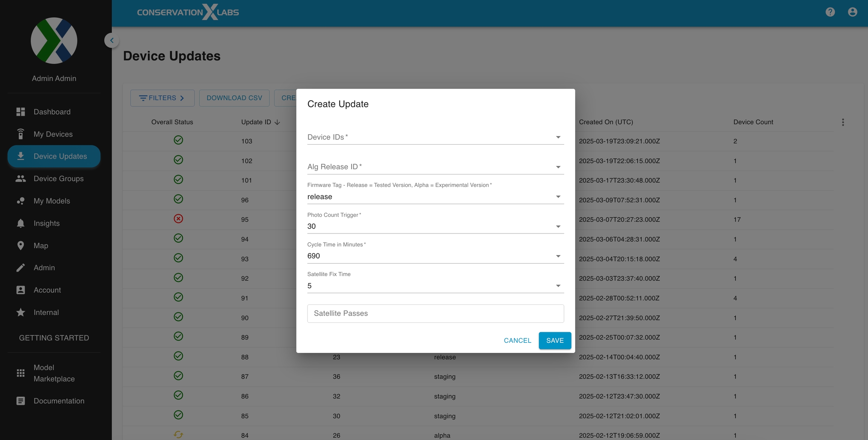The width and height of the screenshot is (868, 440).
Task: Open the Satellite Fix Time dropdown
Action: 435,286
